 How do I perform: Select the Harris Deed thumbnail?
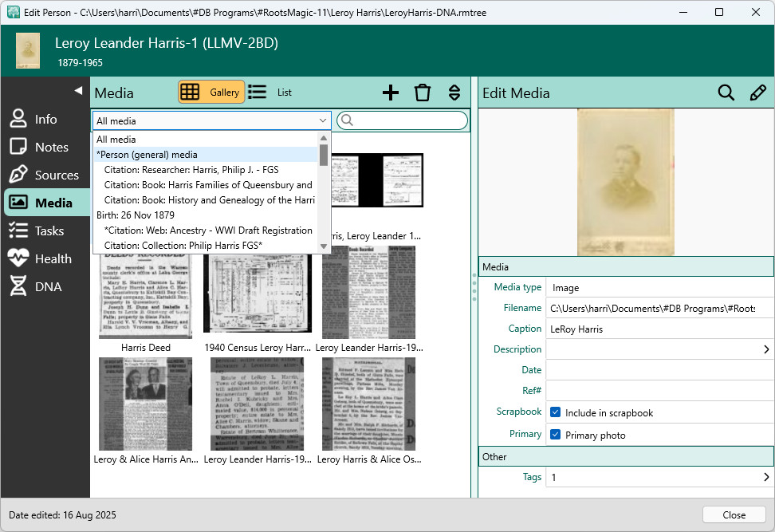(x=145, y=296)
